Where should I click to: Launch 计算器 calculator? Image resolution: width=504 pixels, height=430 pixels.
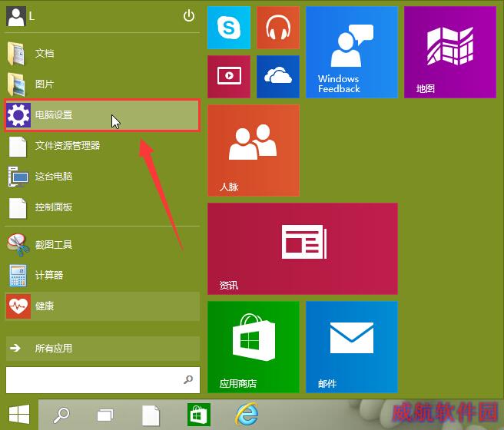[102, 275]
